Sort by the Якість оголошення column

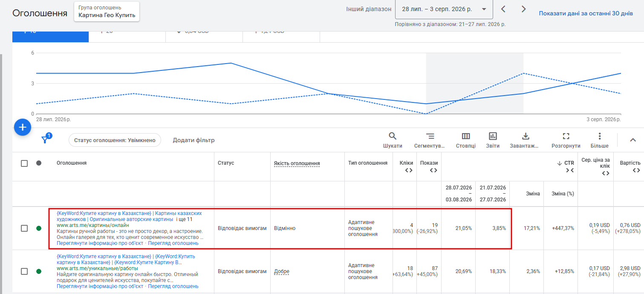[x=297, y=163]
